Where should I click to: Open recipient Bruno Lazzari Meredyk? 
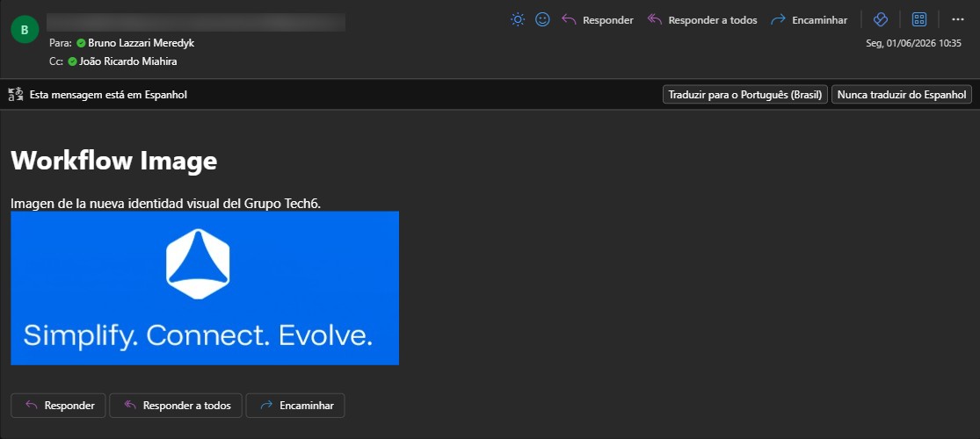coord(142,43)
